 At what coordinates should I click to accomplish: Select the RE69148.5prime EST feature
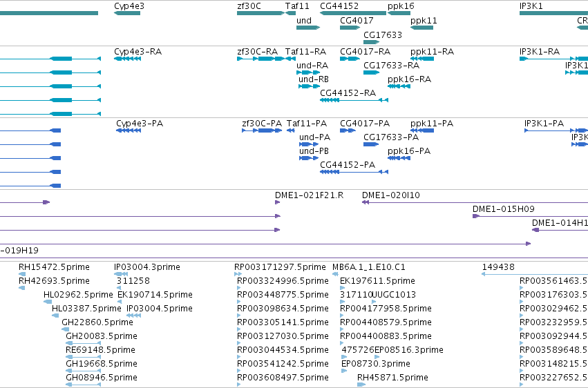[x=83, y=357]
